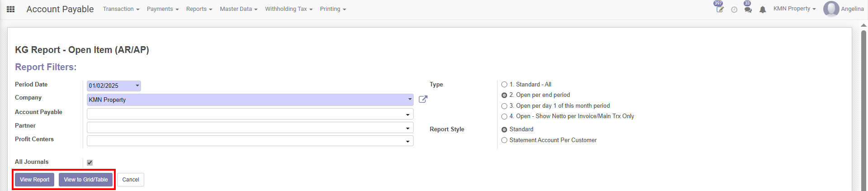Open conversations chat icon with 33 badge
The image size is (868, 191).
coord(748,10)
